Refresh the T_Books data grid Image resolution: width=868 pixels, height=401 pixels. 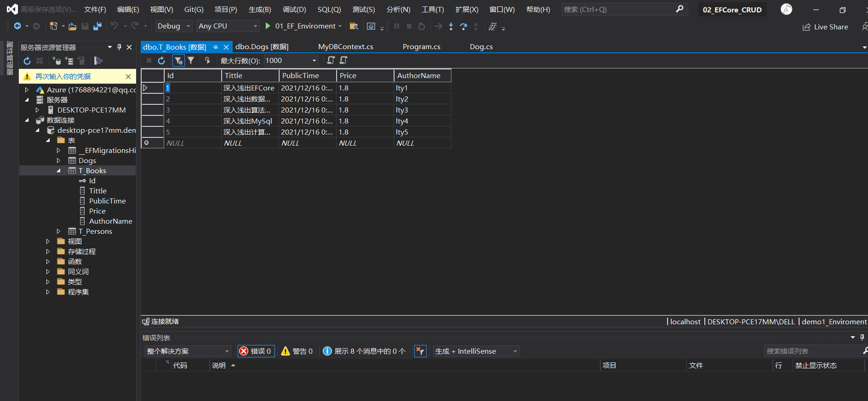[x=161, y=61]
